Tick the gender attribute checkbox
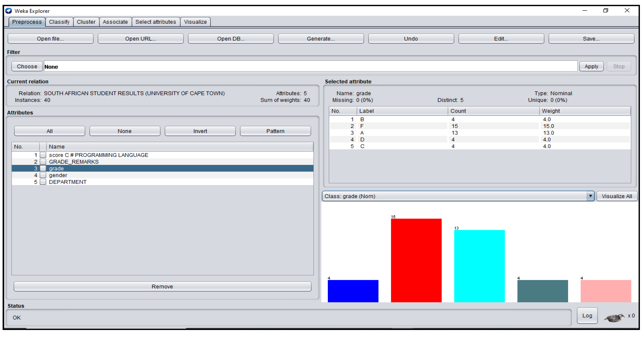Screen dimensions: 644x338 [x=43, y=175]
